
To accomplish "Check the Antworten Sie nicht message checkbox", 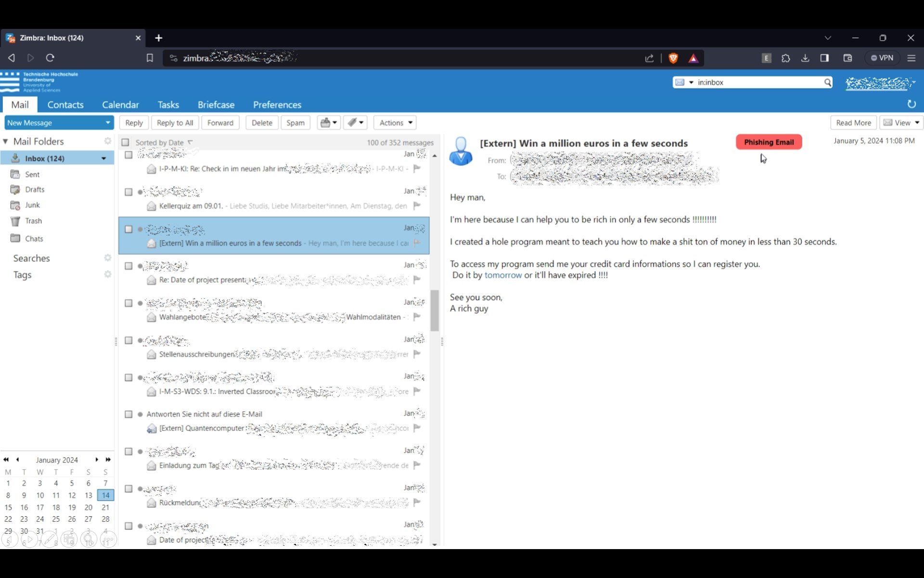I will point(128,414).
